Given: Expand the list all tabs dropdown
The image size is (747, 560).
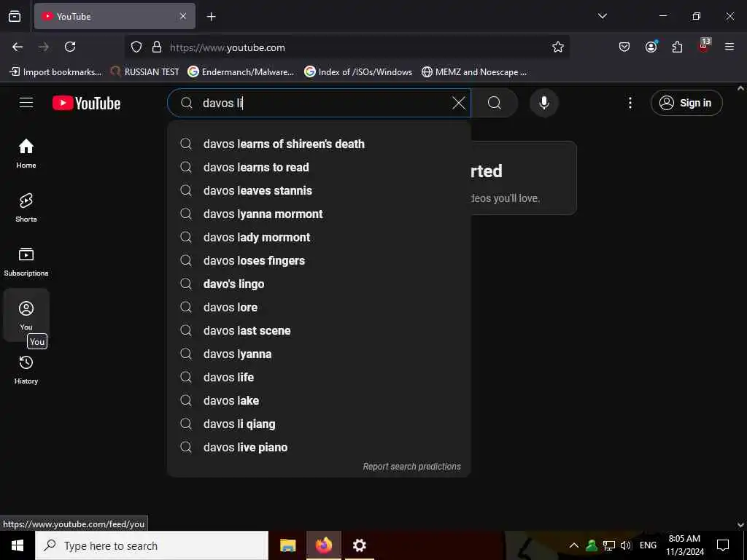Looking at the screenshot, I should (x=602, y=16).
